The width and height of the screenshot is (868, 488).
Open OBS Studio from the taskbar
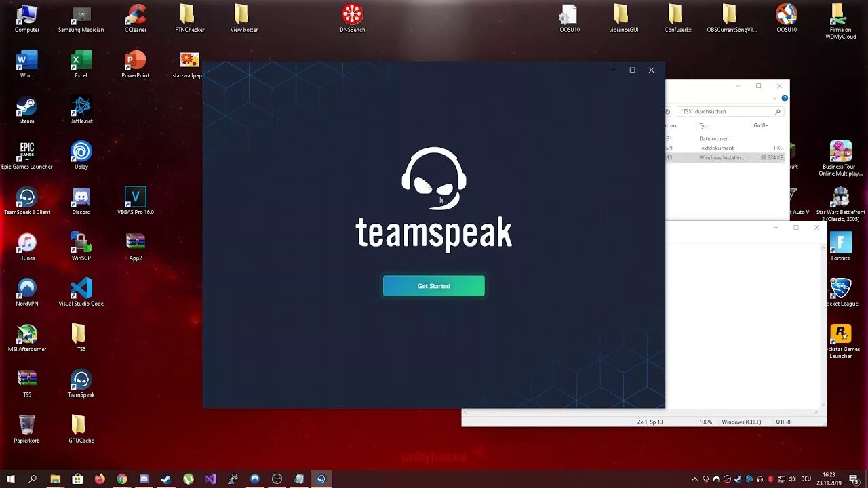click(277, 479)
